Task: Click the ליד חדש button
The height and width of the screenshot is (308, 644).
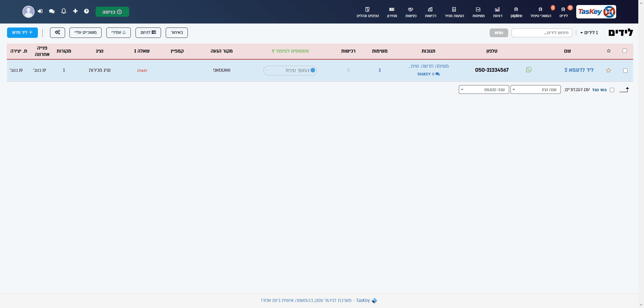Action: coord(22,33)
